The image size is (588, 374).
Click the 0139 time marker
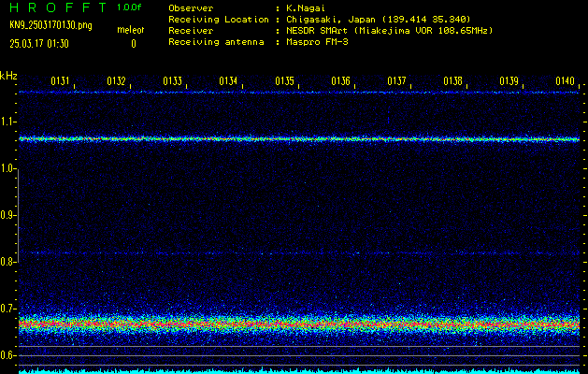coord(509,81)
